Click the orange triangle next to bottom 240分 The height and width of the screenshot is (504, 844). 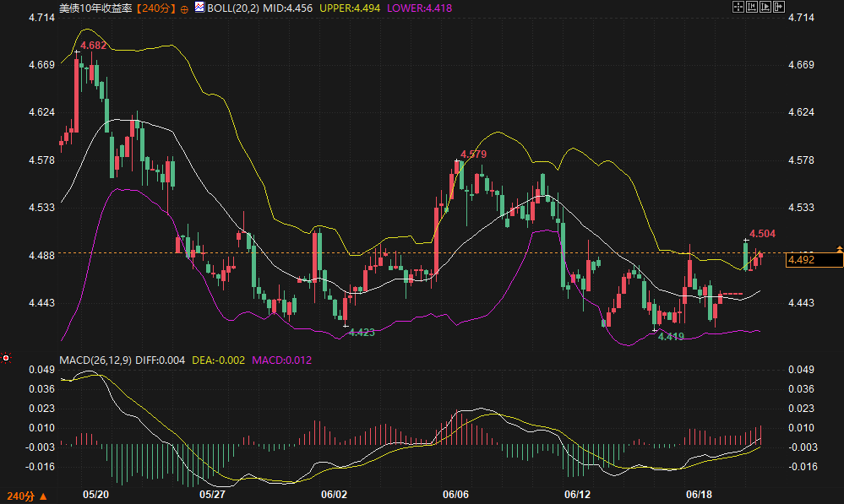click(43, 496)
